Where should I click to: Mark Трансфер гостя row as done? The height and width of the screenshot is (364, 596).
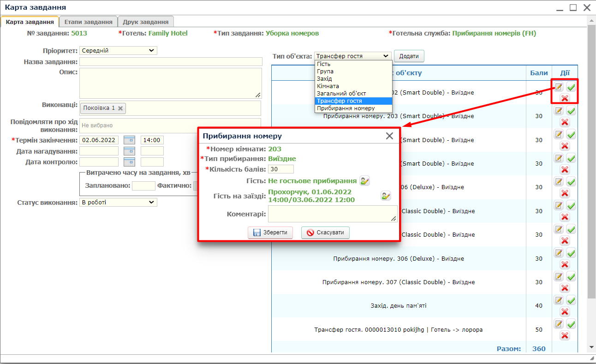tap(571, 324)
